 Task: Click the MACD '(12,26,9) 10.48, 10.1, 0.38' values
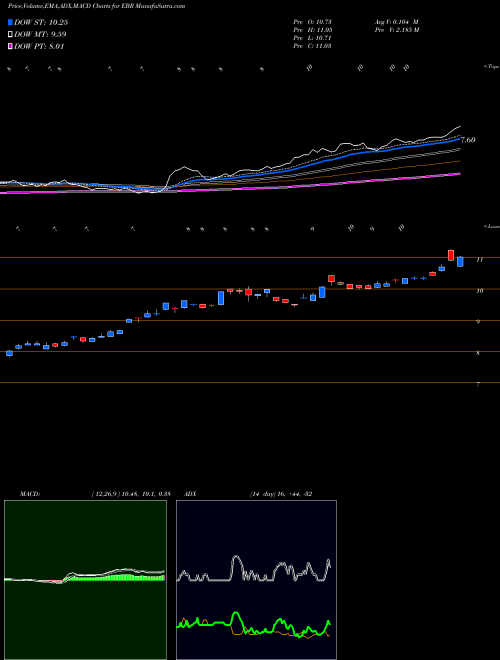click(131, 494)
